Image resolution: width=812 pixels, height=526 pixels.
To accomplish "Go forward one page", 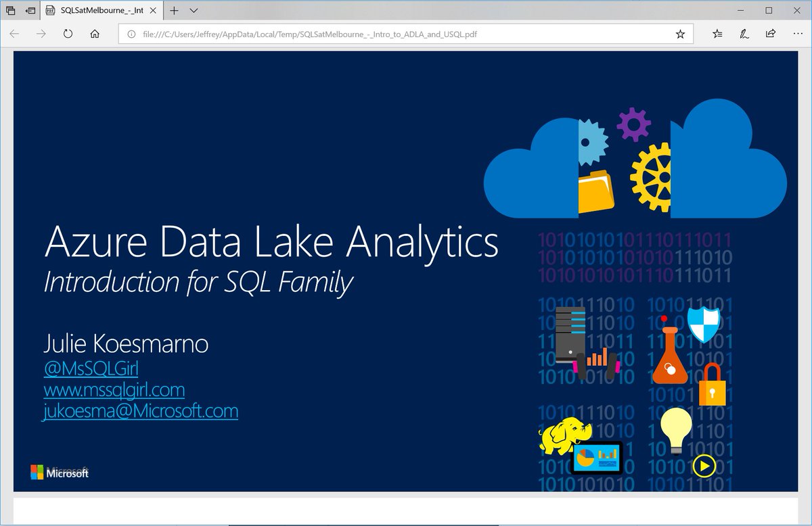I will coord(41,34).
